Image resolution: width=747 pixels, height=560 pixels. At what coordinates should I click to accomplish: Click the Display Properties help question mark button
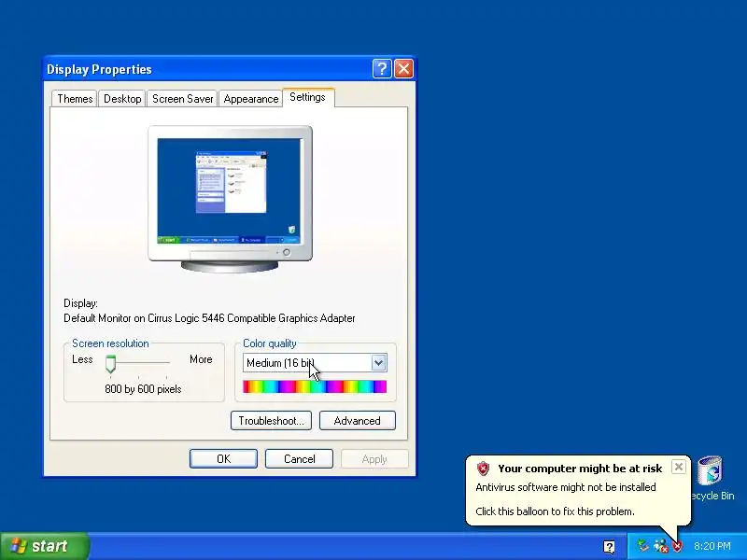382,69
